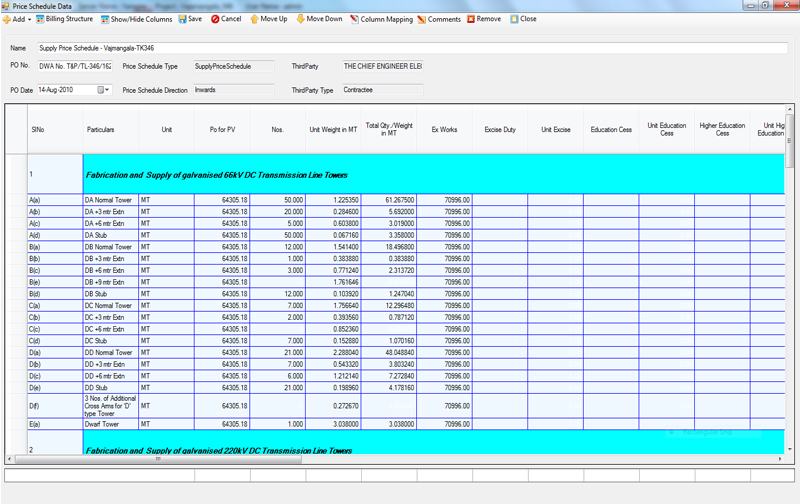Open the Add dropdown menu

pos(18,19)
